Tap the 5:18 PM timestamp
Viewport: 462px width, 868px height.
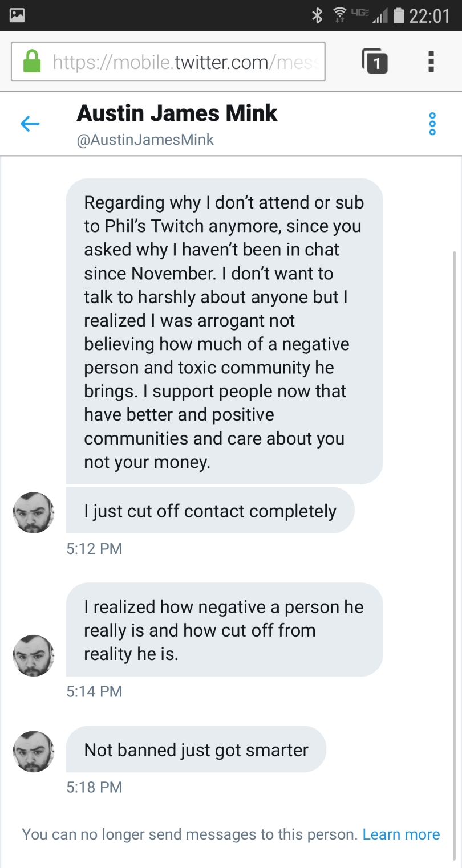pos(94,787)
